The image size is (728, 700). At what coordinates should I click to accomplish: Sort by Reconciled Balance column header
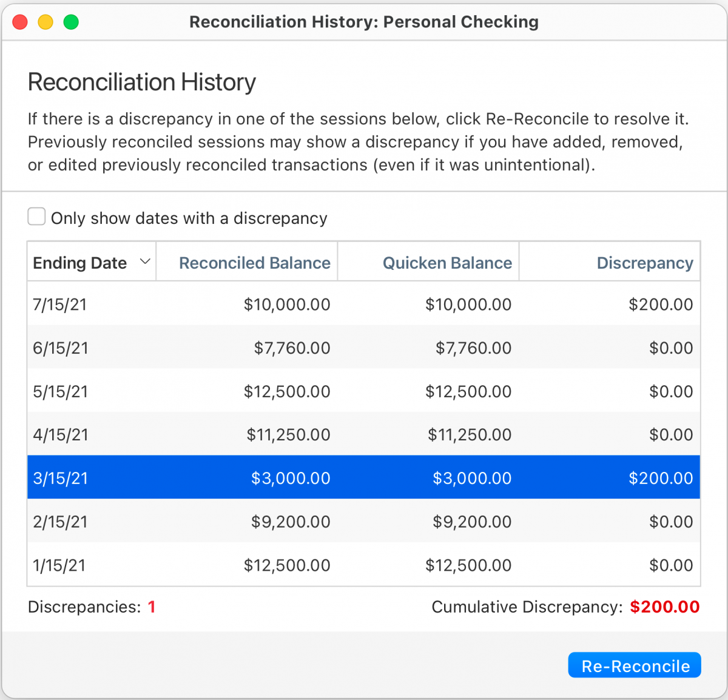coord(247,262)
